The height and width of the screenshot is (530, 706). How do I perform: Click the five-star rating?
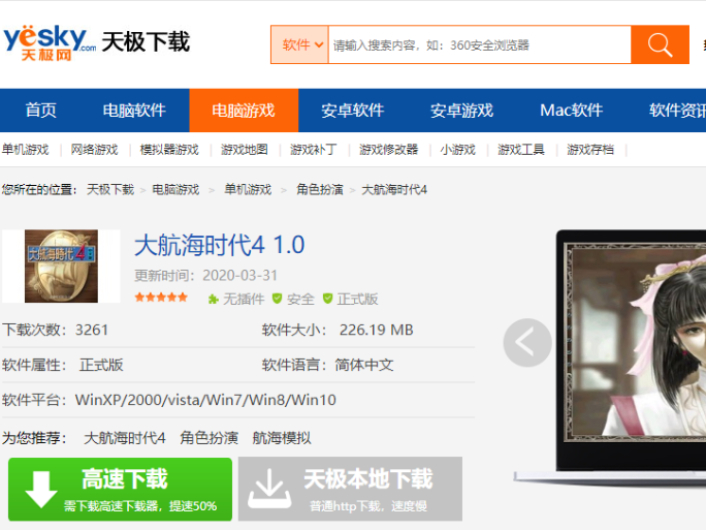(x=161, y=297)
